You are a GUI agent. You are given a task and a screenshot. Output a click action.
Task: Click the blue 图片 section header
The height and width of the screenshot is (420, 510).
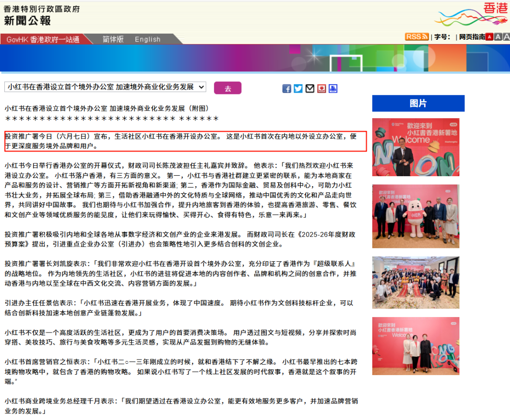[x=418, y=103]
